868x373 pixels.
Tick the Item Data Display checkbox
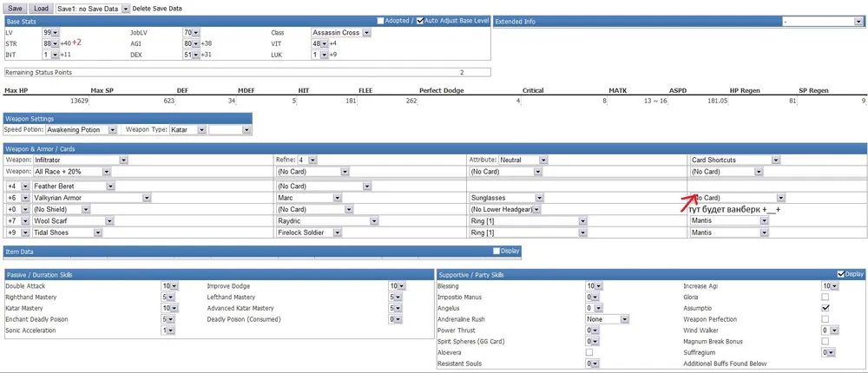(x=496, y=251)
